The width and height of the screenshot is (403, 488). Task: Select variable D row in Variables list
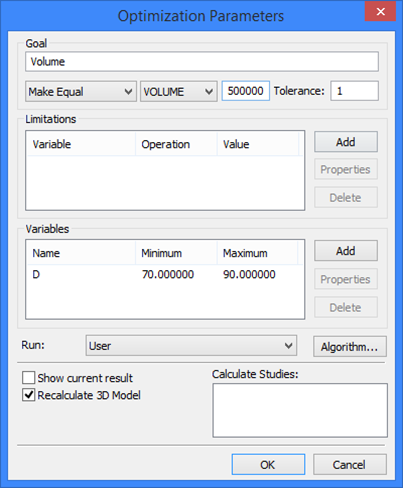point(165,274)
